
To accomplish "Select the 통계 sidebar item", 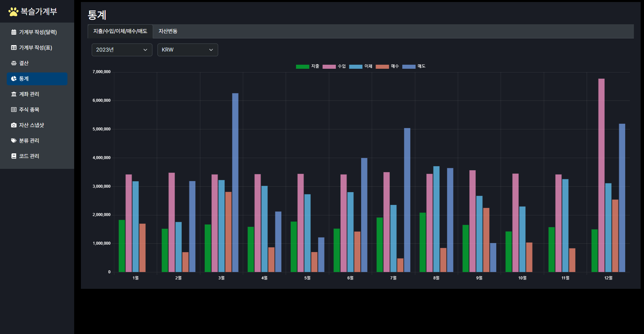I will [x=37, y=79].
